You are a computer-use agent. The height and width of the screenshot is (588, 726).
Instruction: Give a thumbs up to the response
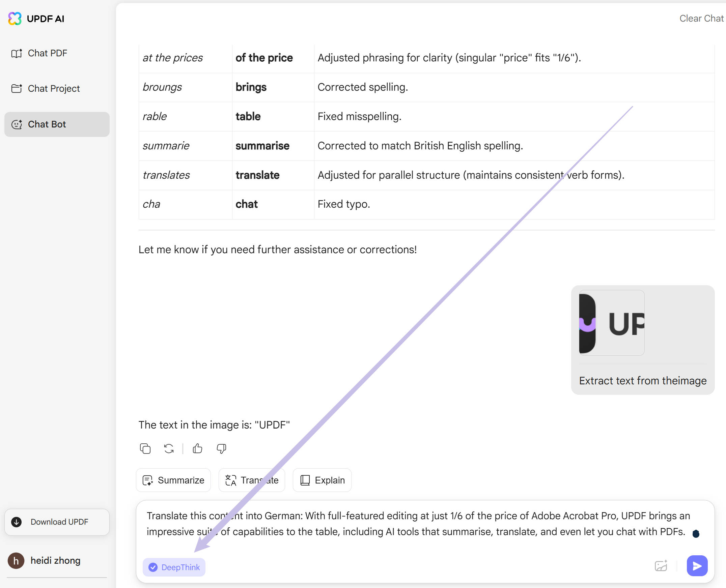click(197, 449)
